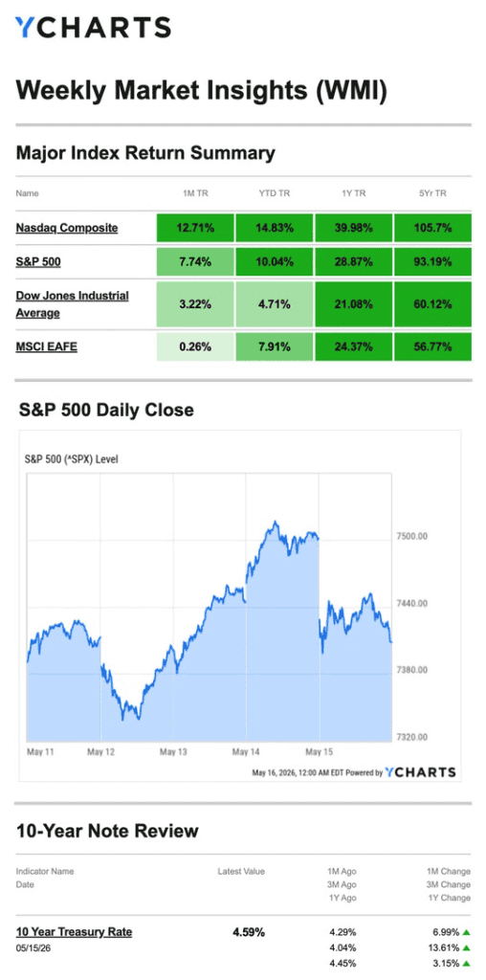Click the YTD TR column header
486x980 pixels.
[275, 193]
